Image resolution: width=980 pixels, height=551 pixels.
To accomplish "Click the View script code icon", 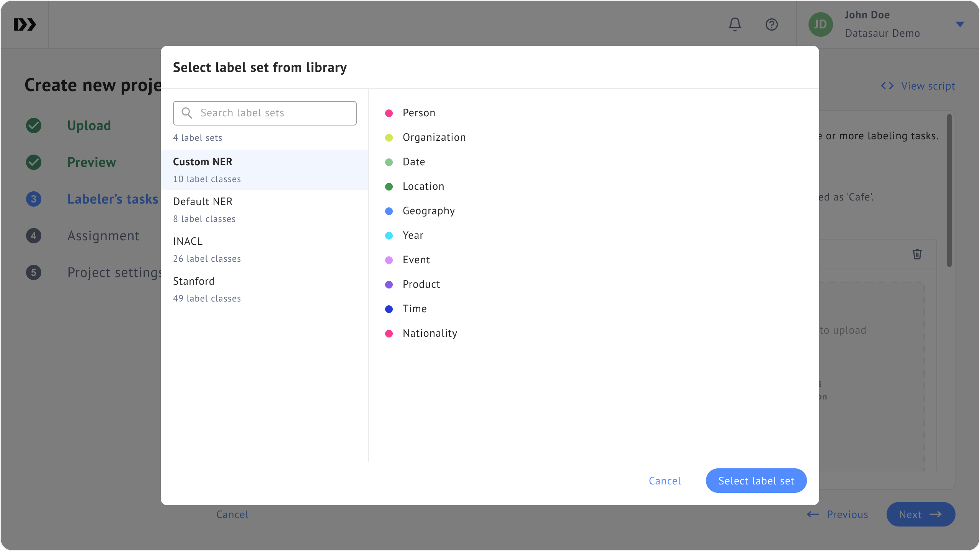I will tap(887, 86).
